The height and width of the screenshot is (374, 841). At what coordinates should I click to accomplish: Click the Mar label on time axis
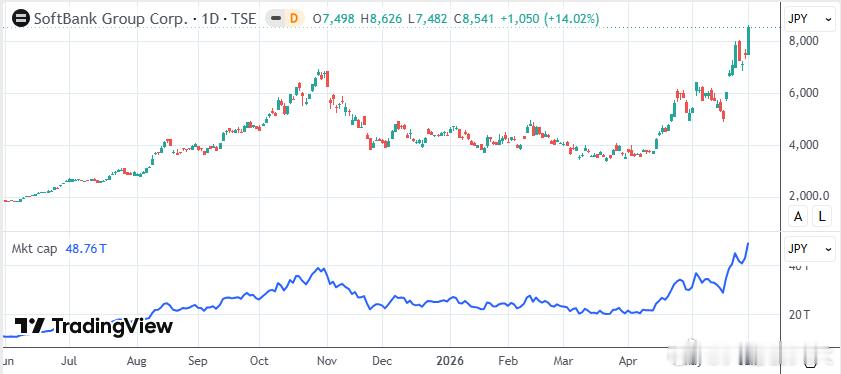coord(564,360)
